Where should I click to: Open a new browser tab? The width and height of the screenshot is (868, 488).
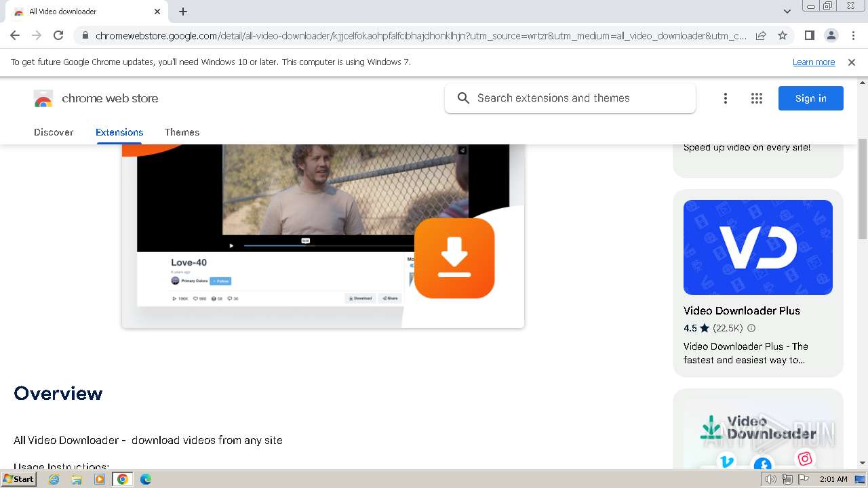click(183, 12)
